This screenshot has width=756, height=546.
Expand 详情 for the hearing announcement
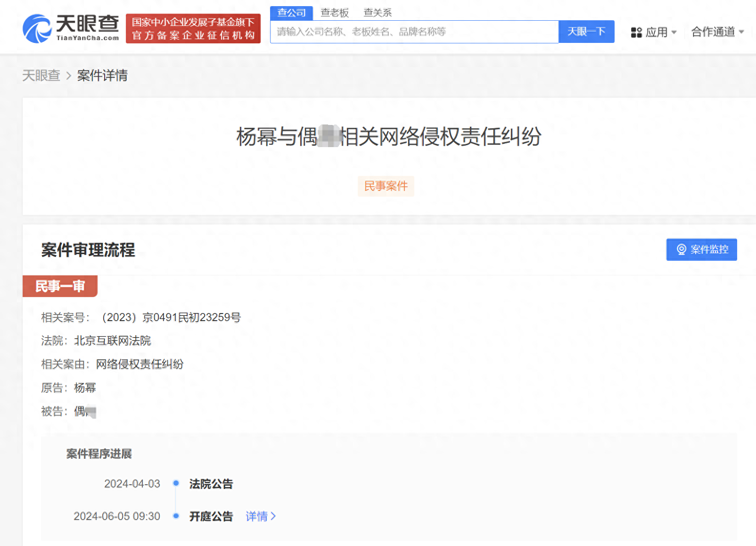(x=256, y=516)
